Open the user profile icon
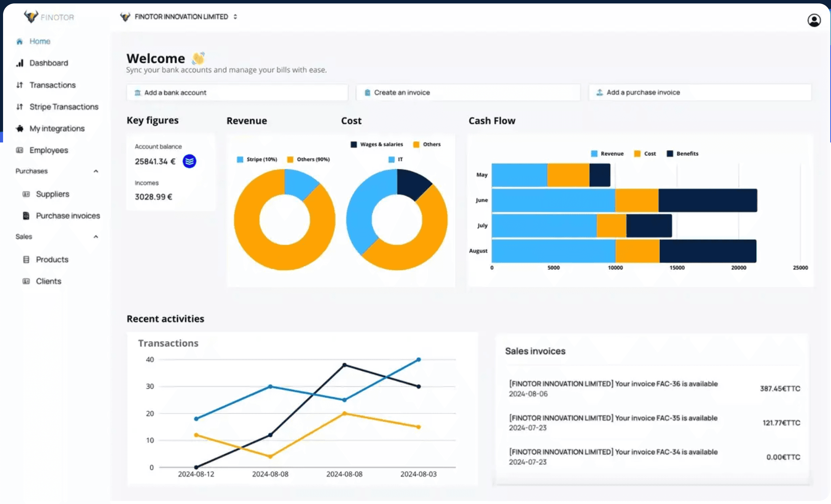831x504 pixels. 813,20
